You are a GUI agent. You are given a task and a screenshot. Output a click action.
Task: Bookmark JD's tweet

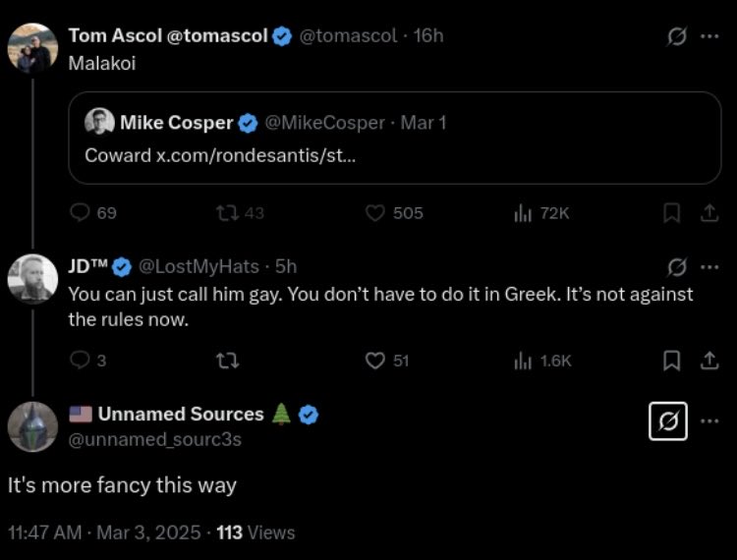point(672,361)
